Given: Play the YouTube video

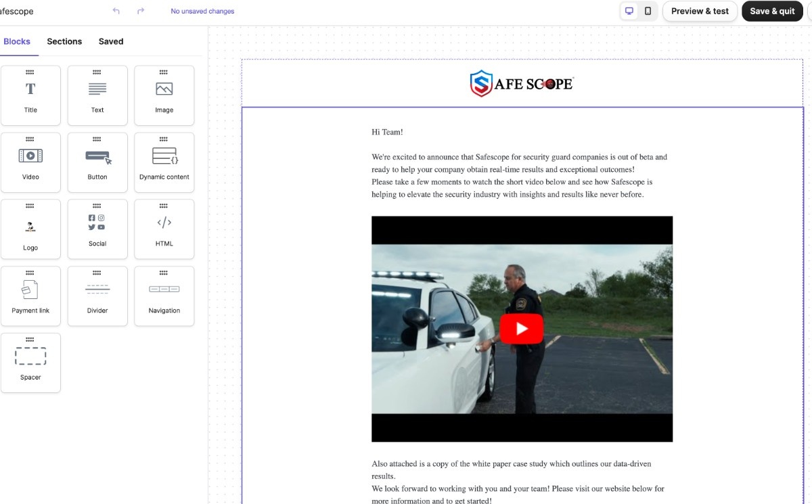Looking at the screenshot, I should 522,329.
